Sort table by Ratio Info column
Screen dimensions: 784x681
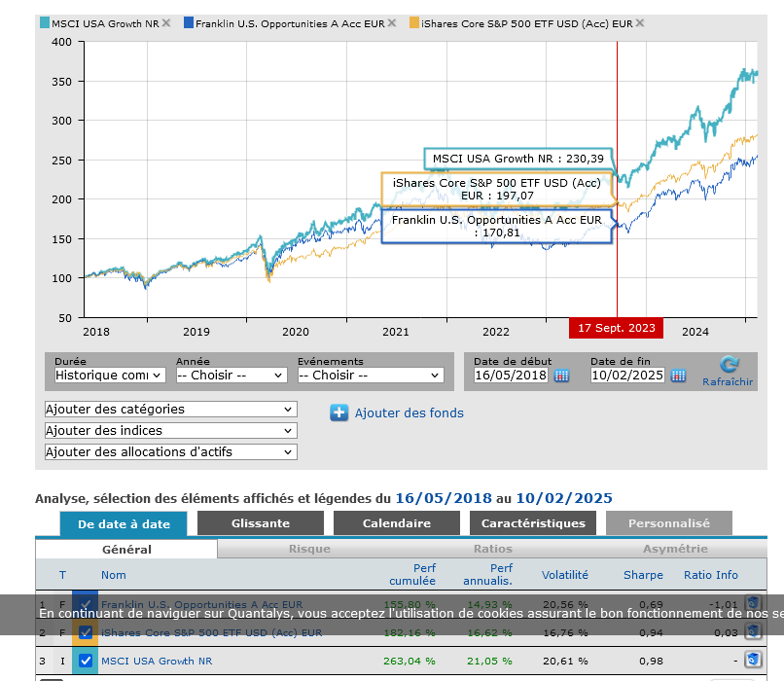(x=710, y=575)
